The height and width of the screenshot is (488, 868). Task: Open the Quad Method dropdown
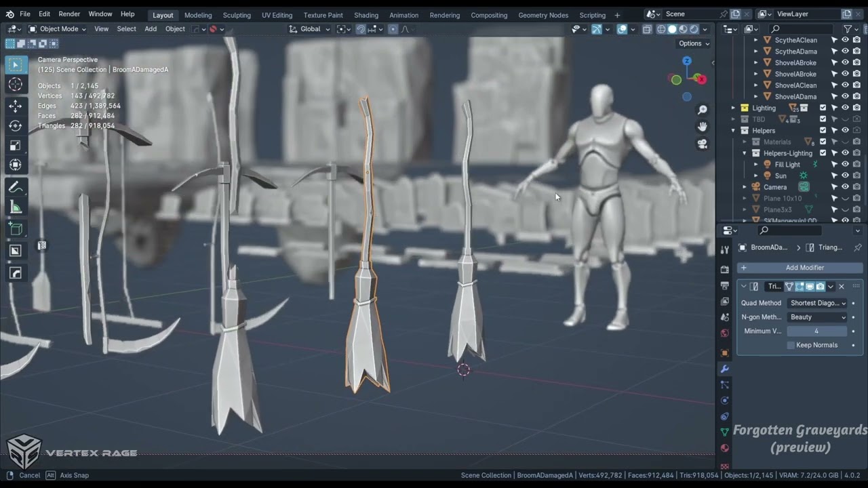[818, 303]
